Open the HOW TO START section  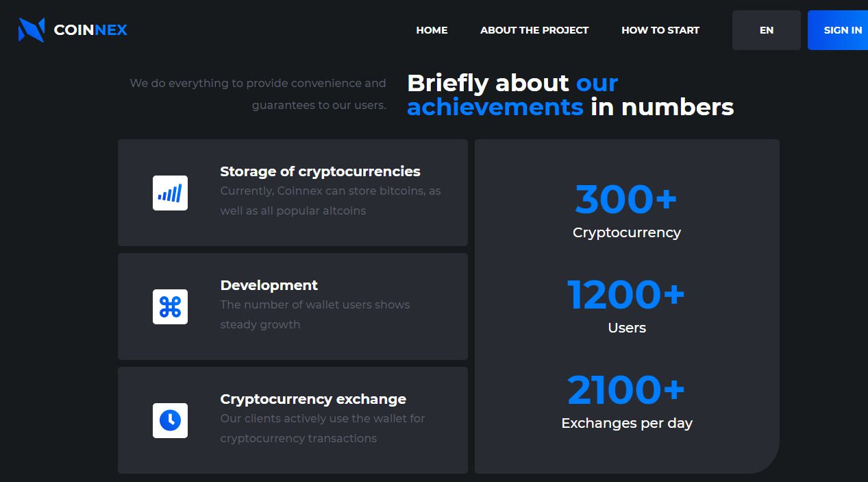(660, 30)
